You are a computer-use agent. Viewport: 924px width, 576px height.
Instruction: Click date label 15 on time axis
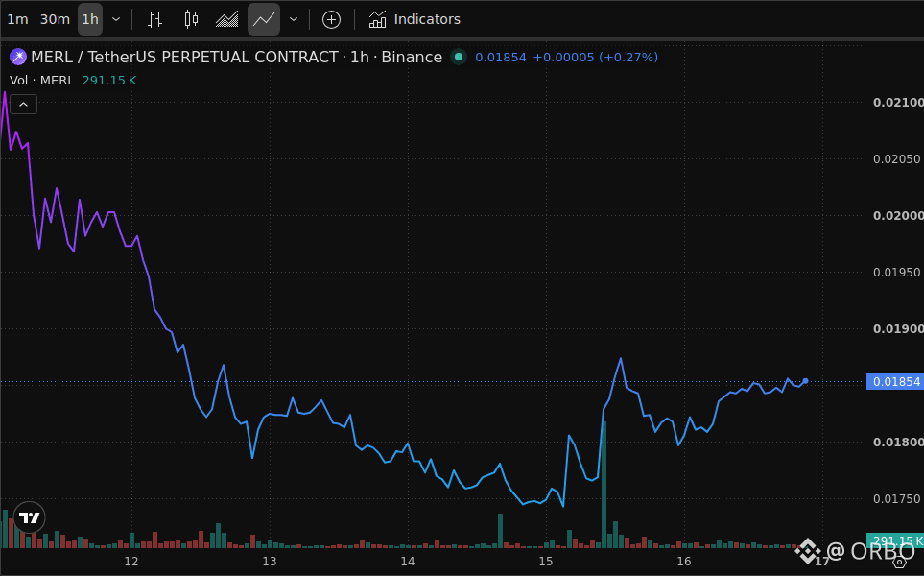(x=546, y=561)
